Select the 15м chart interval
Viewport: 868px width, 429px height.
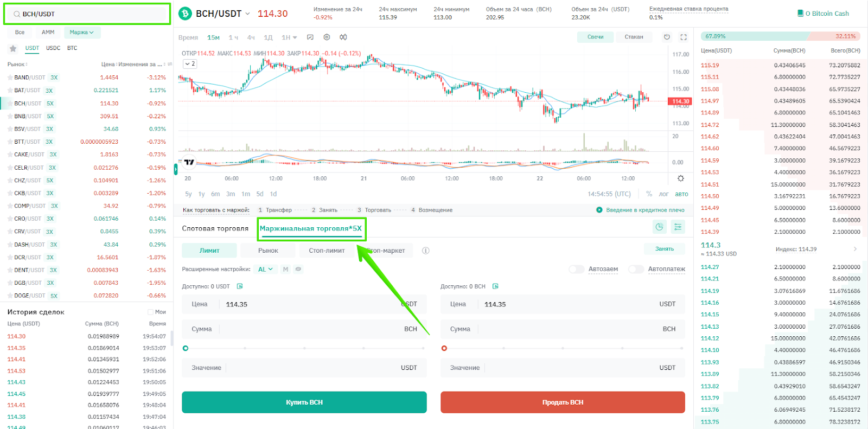pyautogui.click(x=213, y=37)
